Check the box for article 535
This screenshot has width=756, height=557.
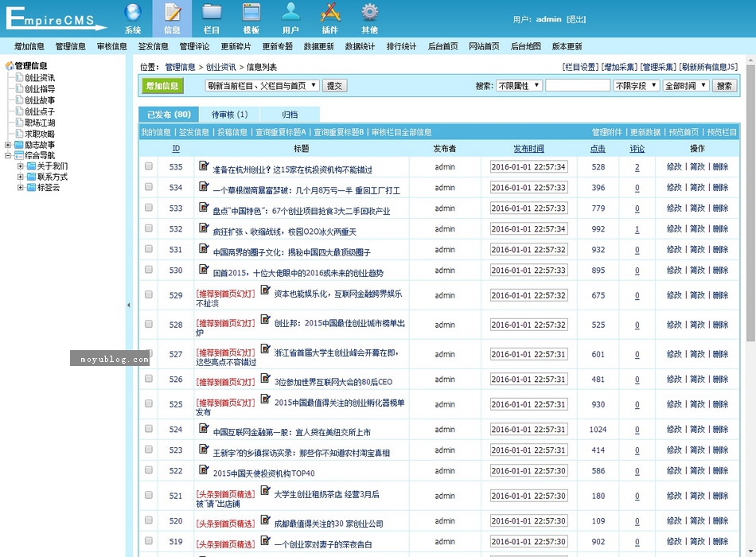tap(149, 166)
